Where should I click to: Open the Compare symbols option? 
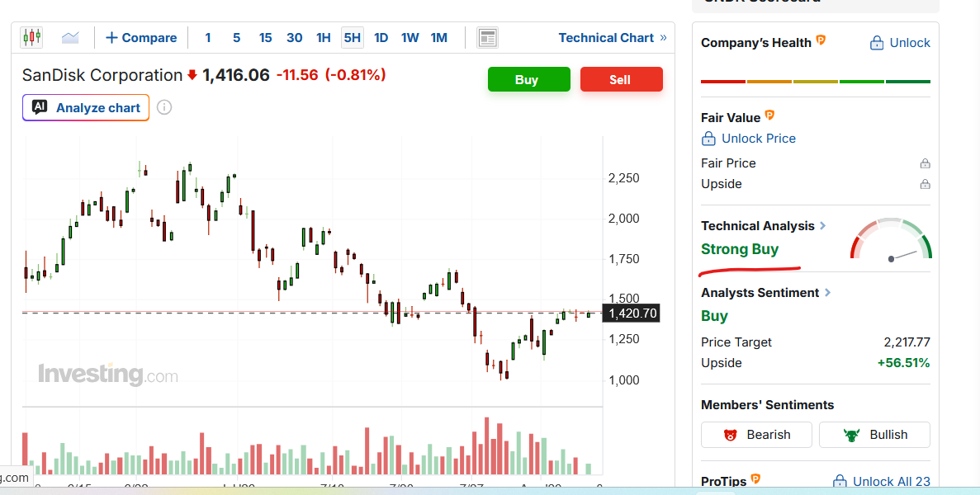click(x=141, y=38)
